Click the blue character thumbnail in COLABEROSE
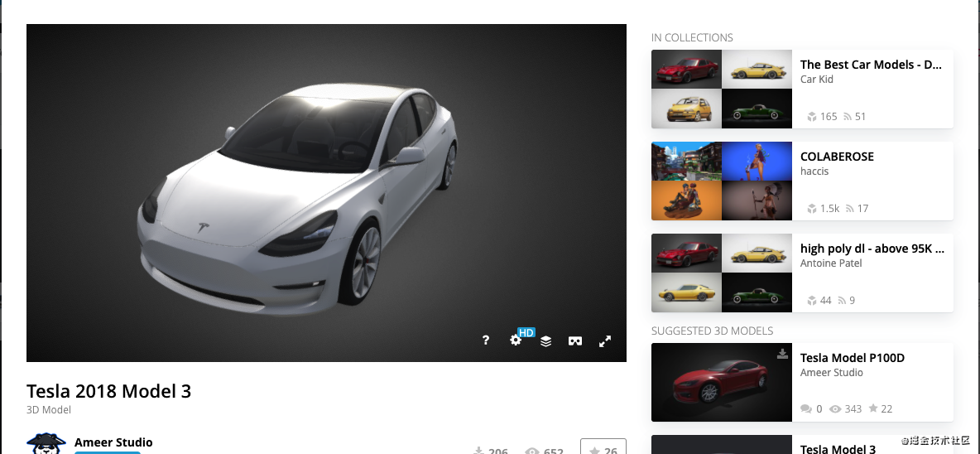The width and height of the screenshot is (980, 454). pos(757,162)
